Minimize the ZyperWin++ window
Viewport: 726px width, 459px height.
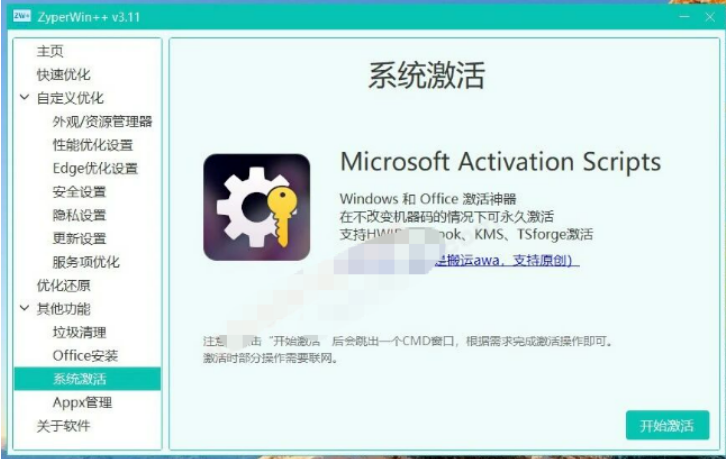(x=683, y=17)
